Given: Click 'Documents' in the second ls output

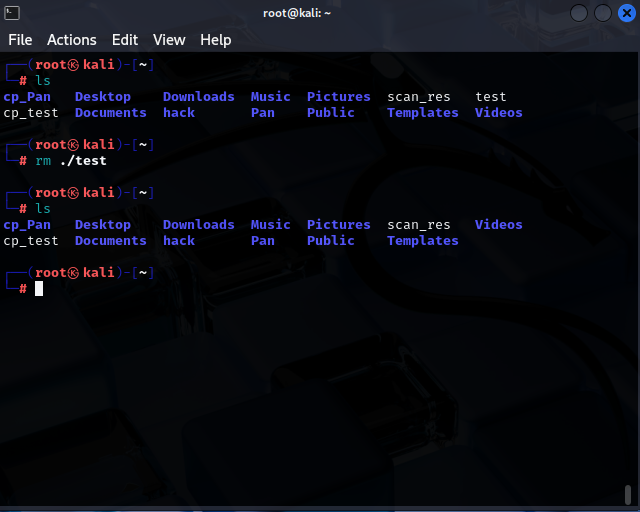Looking at the screenshot, I should pyautogui.click(x=111, y=240).
